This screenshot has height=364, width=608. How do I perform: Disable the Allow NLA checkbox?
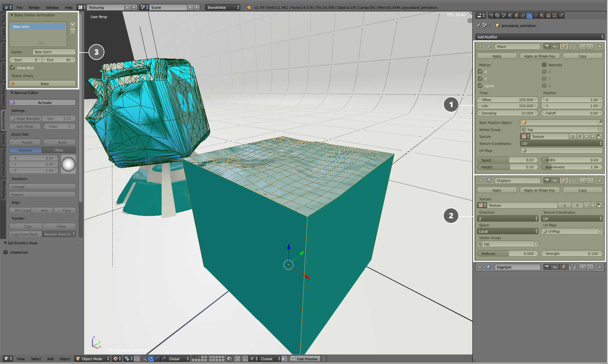(x=12, y=68)
